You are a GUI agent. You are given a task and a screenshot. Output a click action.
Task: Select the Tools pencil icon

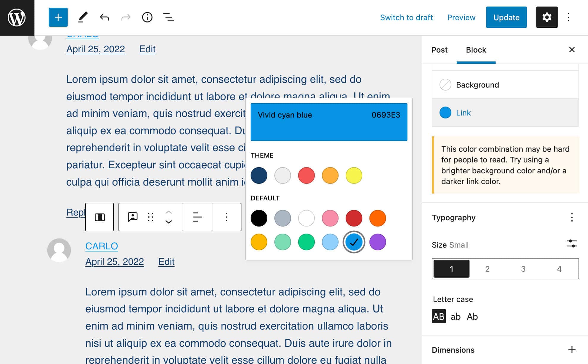pos(83,17)
